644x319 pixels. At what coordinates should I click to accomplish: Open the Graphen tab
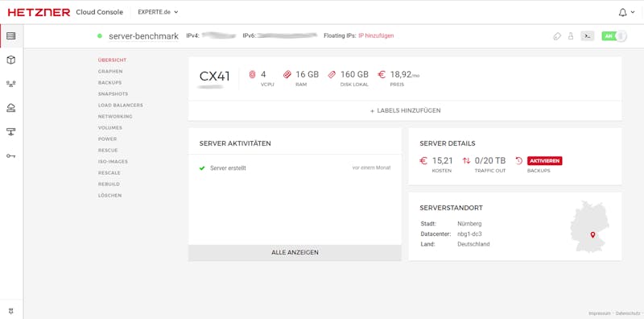coord(110,72)
